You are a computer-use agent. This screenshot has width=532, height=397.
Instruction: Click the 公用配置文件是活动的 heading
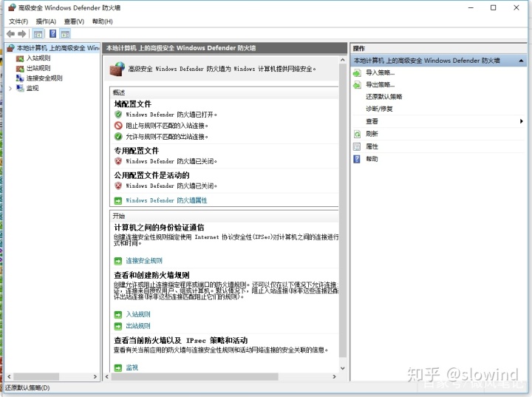(x=151, y=175)
